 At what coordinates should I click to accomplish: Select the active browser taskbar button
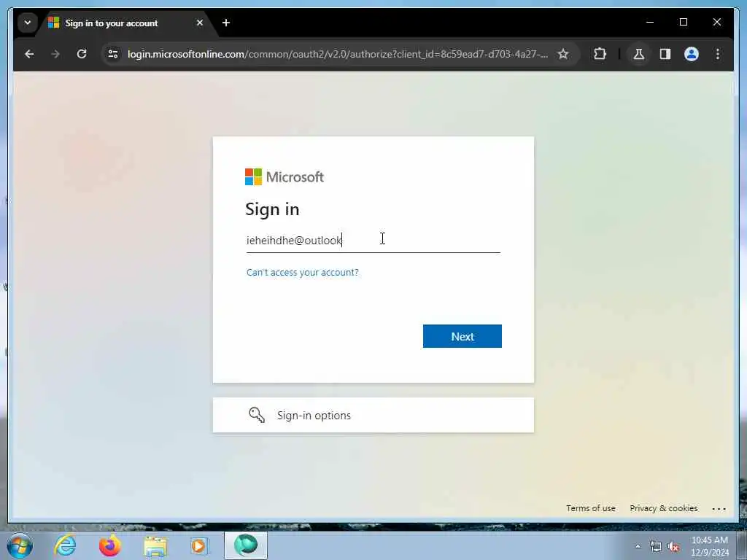click(246, 545)
